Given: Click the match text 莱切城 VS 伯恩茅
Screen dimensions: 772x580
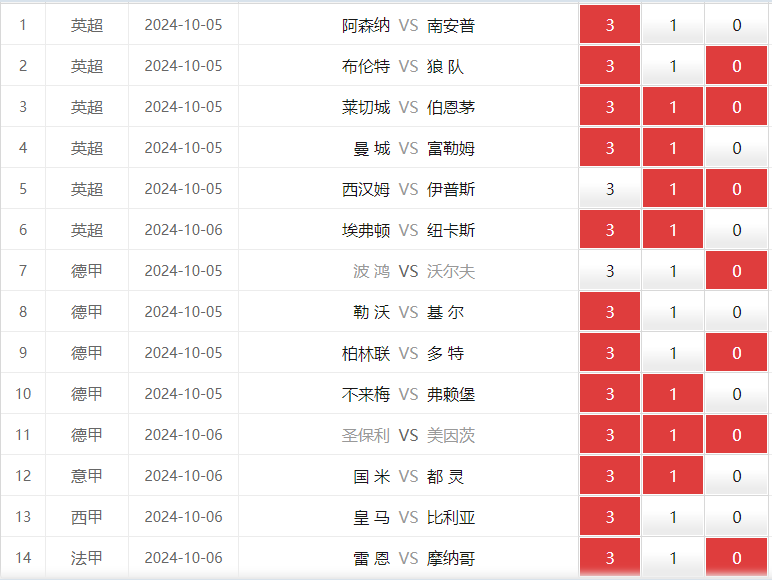Looking at the screenshot, I should (x=409, y=107).
